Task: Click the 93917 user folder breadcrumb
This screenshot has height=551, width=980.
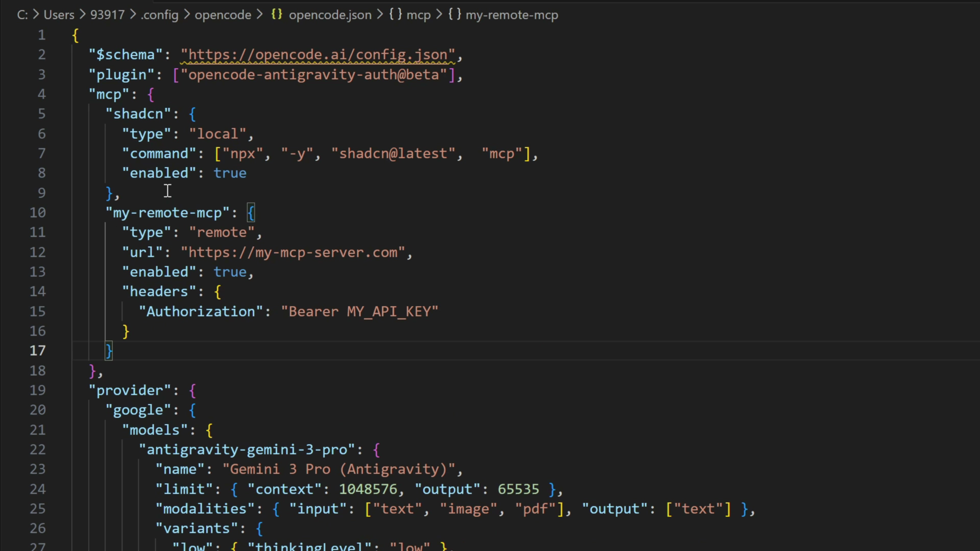Action: pyautogui.click(x=107, y=15)
